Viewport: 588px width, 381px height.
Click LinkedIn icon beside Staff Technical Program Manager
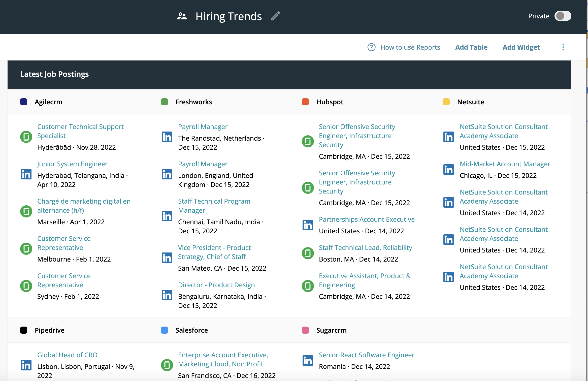coord(167,216)
